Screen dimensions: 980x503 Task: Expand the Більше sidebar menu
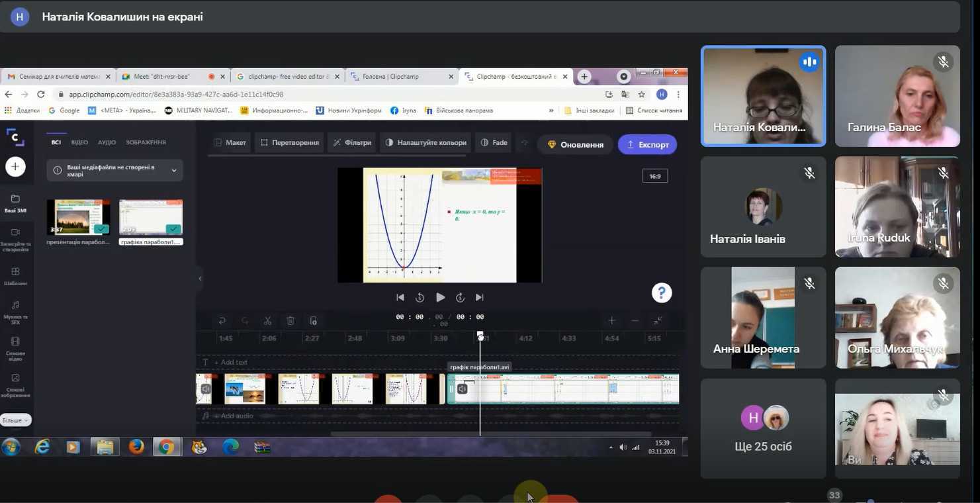(15, 420)
